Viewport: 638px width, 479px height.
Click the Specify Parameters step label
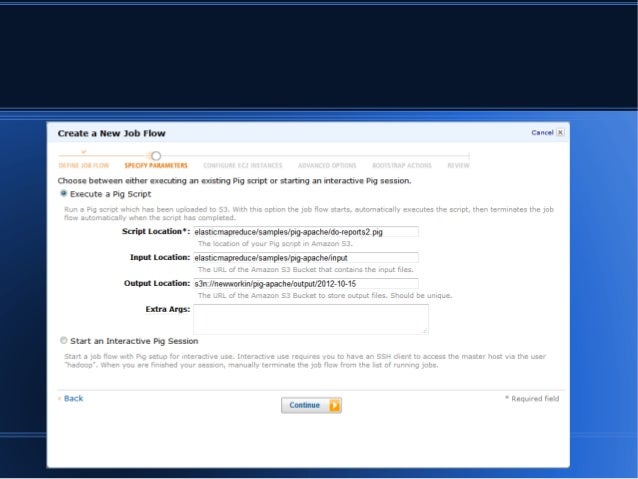coord(156,166)
